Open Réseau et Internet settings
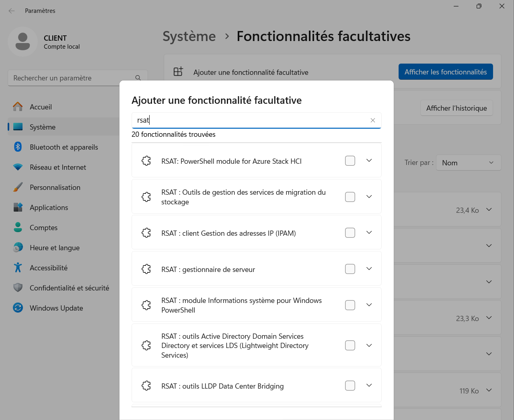The width and height of the screenshot is (514, 420). coord(58,167)
